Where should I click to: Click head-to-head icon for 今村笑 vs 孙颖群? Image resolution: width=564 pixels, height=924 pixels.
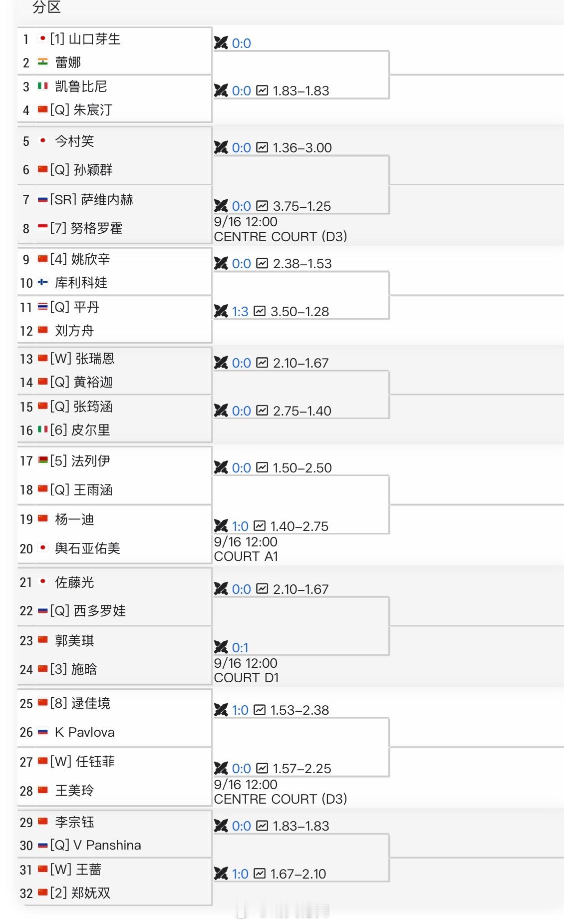(x=221, y=147)
